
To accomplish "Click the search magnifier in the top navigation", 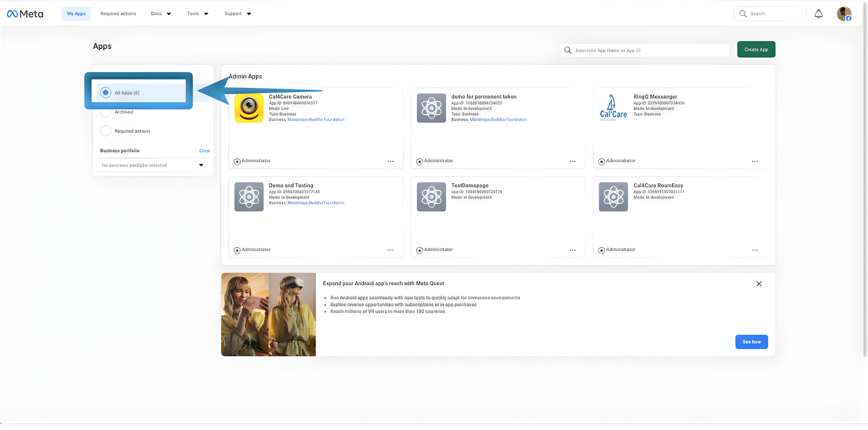I will (x=743, y=13).
